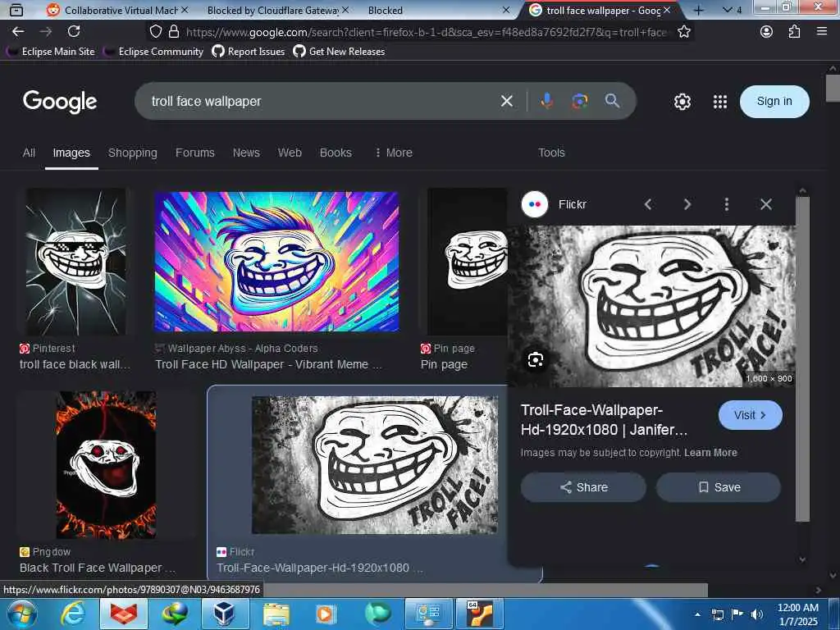Viewport: 840px width, 630px height.
Task: Select the Images tab
Action: 71,153
